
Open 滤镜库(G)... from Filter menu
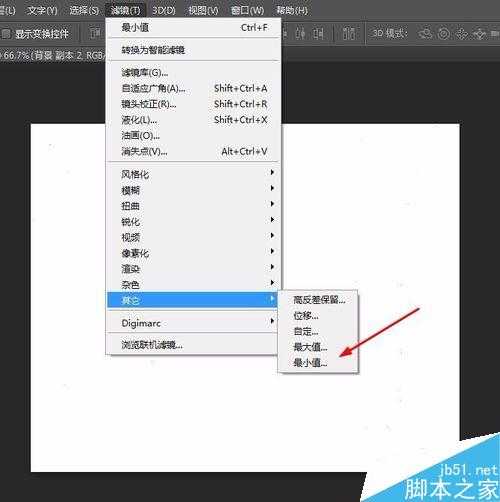pos(194,72)
